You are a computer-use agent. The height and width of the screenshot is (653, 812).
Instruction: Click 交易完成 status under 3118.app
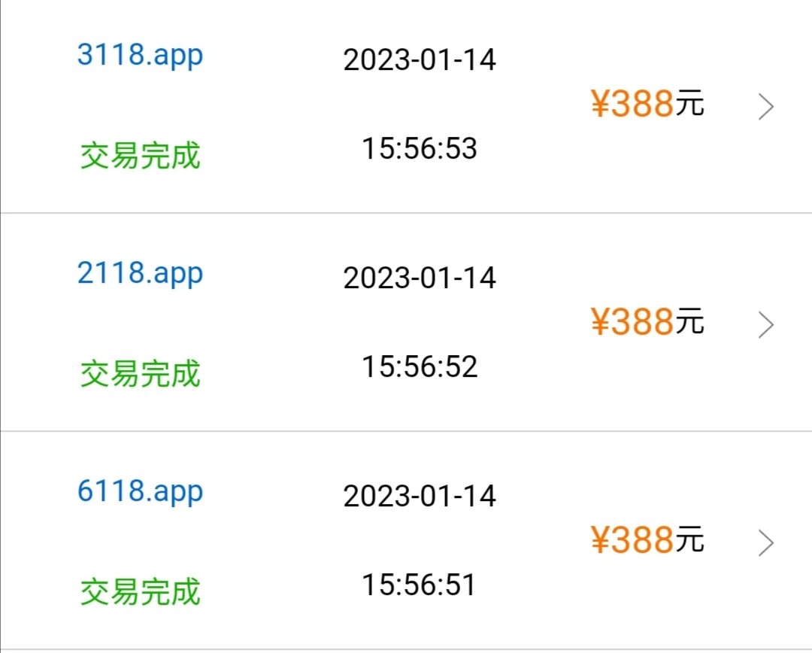(x=141, y=156)
